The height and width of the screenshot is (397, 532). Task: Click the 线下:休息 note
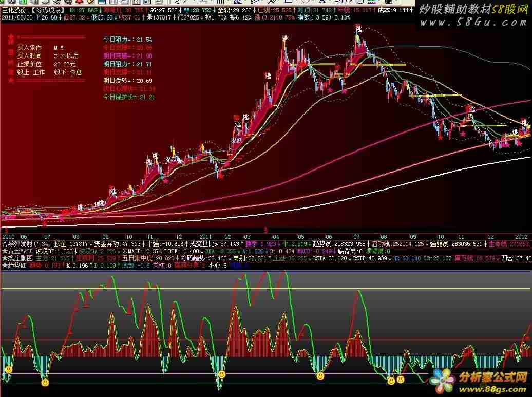(x=68, y=72)
